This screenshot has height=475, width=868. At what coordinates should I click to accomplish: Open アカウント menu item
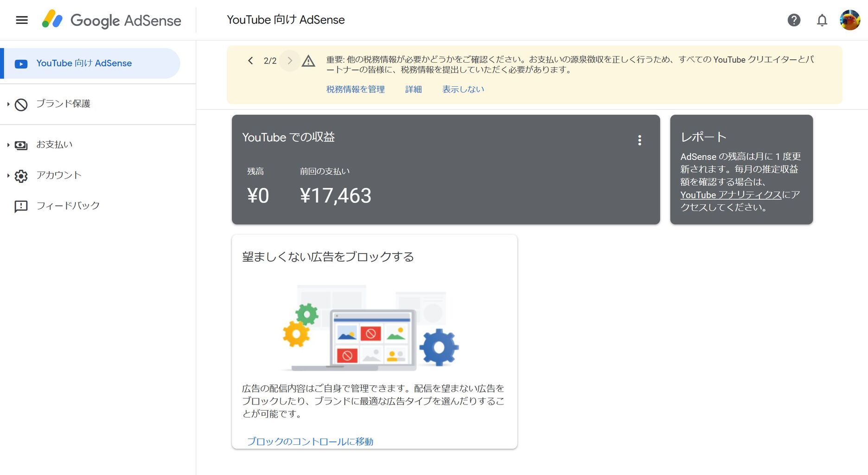tap(59, 175)
